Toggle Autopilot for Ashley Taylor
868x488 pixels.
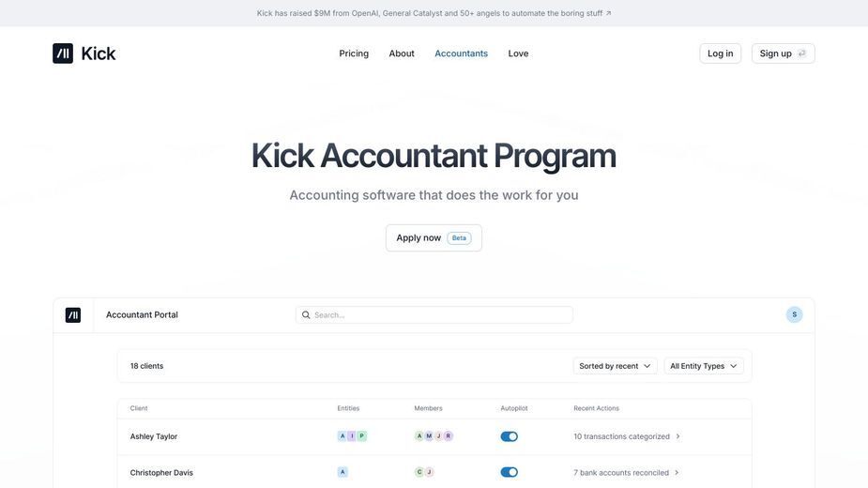coord(510,436)
